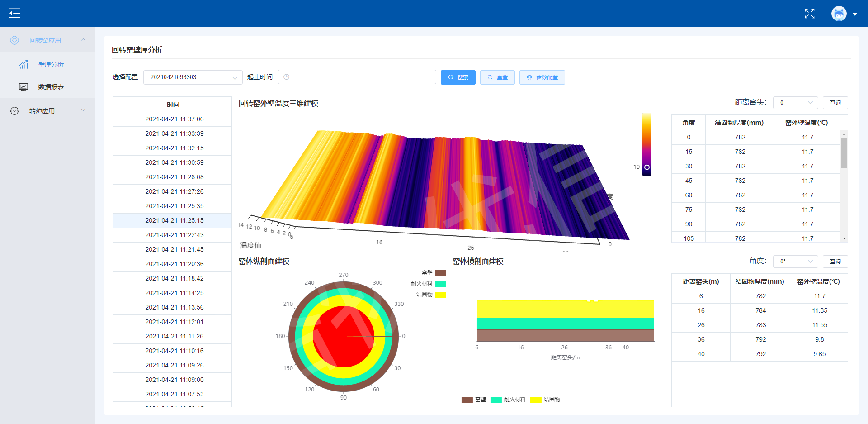Open the 参数配置 button

(x=542, y=77)
